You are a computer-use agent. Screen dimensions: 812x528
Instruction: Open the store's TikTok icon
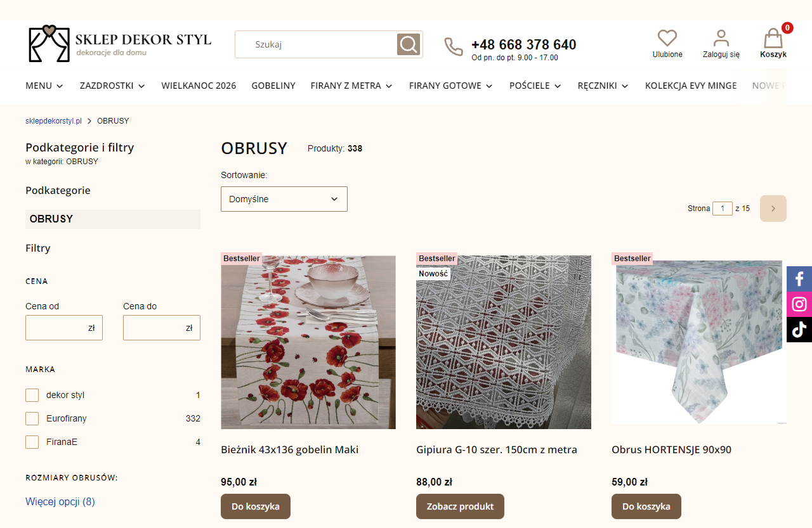coord(799,329)
